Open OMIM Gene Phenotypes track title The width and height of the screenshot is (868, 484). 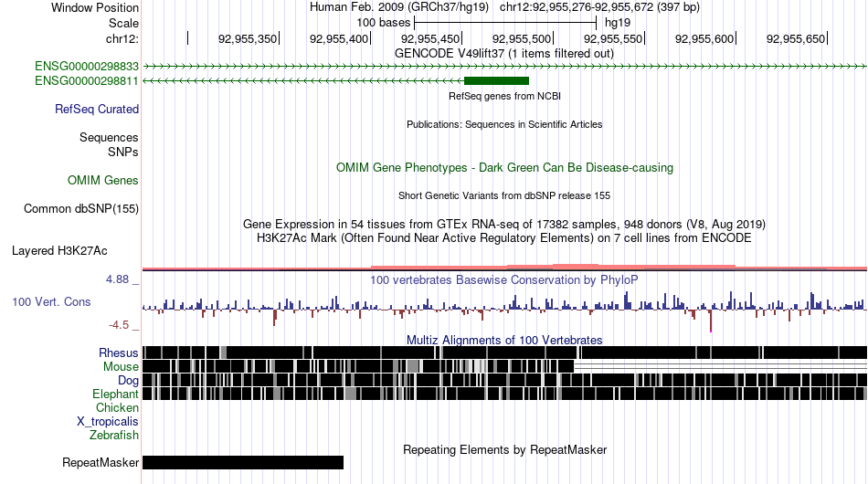(x=505, y=168)
